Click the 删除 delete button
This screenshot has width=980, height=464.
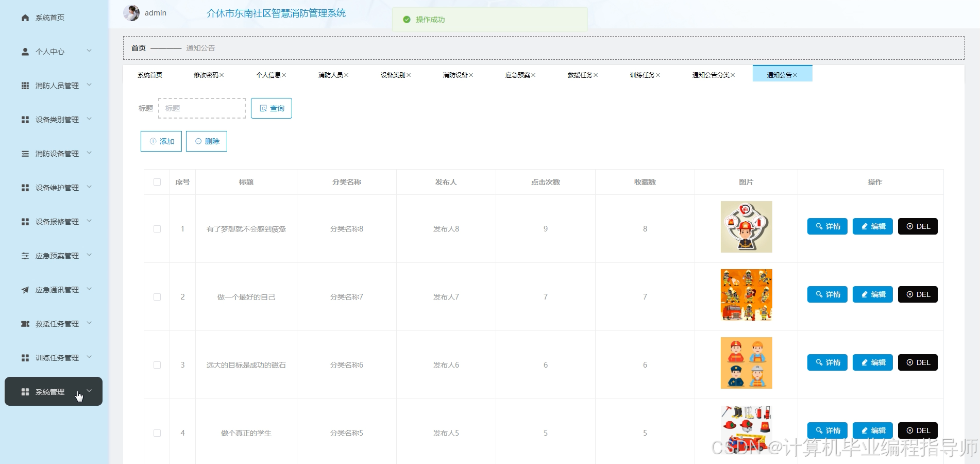[207, 141]
